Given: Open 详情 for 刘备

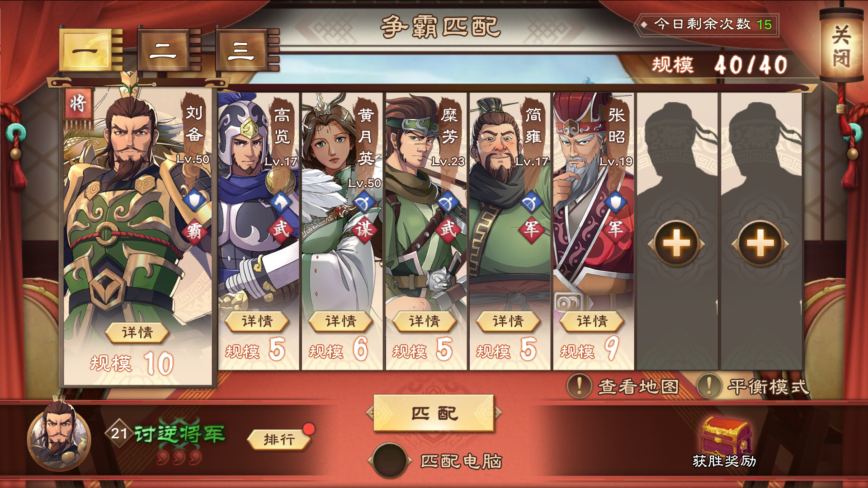Looking at the screenshot, I should [x=137, y=333].
